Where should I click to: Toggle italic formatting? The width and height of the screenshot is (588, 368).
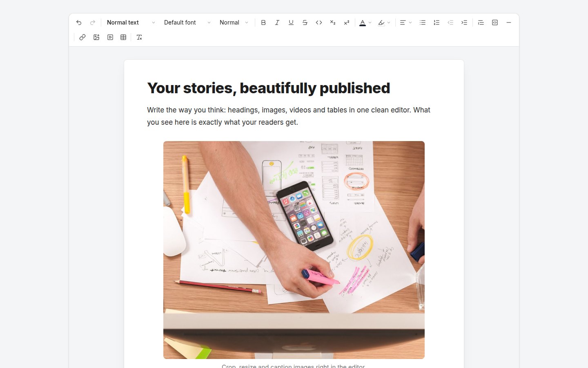point(277,22)
